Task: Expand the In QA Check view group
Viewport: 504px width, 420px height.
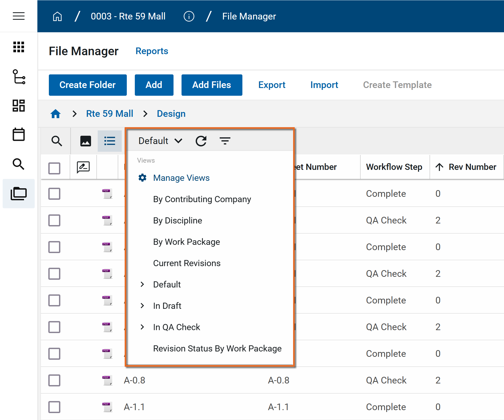Action: click(142, 327)
